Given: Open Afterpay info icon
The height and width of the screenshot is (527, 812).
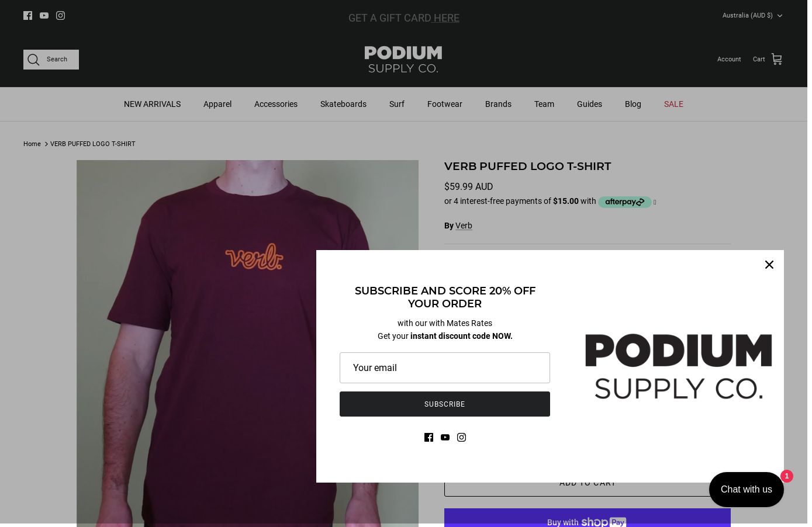Looking at the screenshot, I should 655,202.
